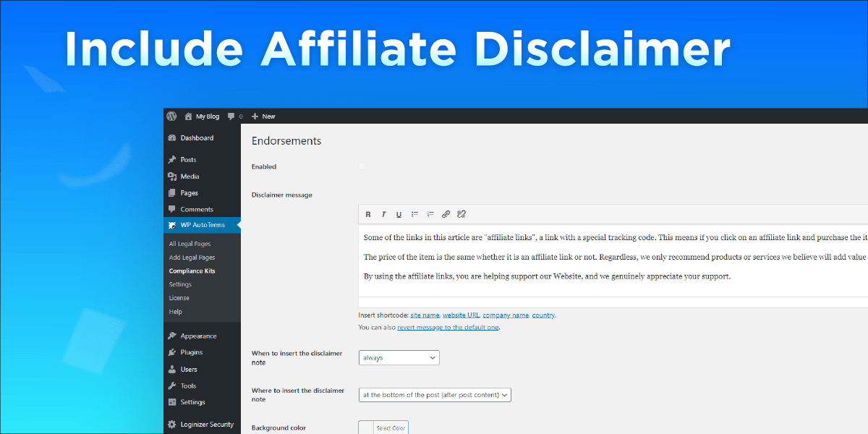Image resolution: width=868 pixels, height=434 pixels.
Task: Insert the country shortcode
Action: (x=543, y=315)
